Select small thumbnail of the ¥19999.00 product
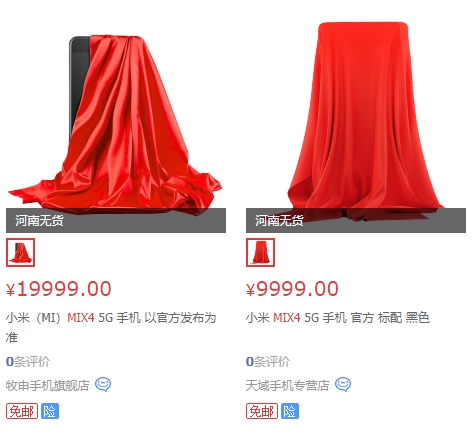The image size is (476, 441). coord(21,252)
